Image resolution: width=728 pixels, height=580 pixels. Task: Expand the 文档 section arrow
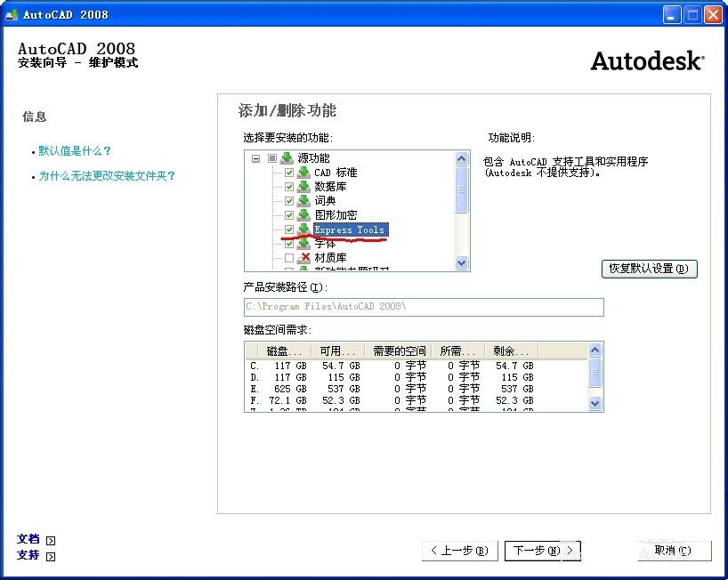[x=50, y=539]
